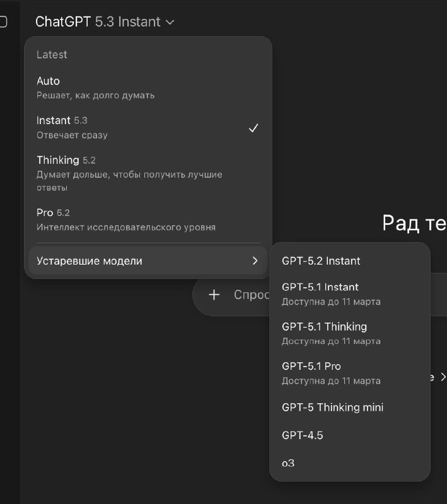
Task: Select the o3 legacy model
Action: 289,463
